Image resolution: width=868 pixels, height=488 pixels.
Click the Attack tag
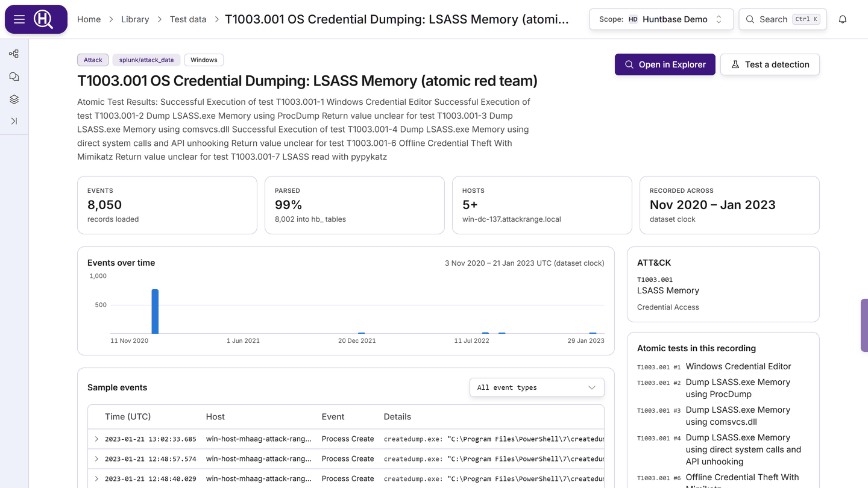tap(93, 60)
